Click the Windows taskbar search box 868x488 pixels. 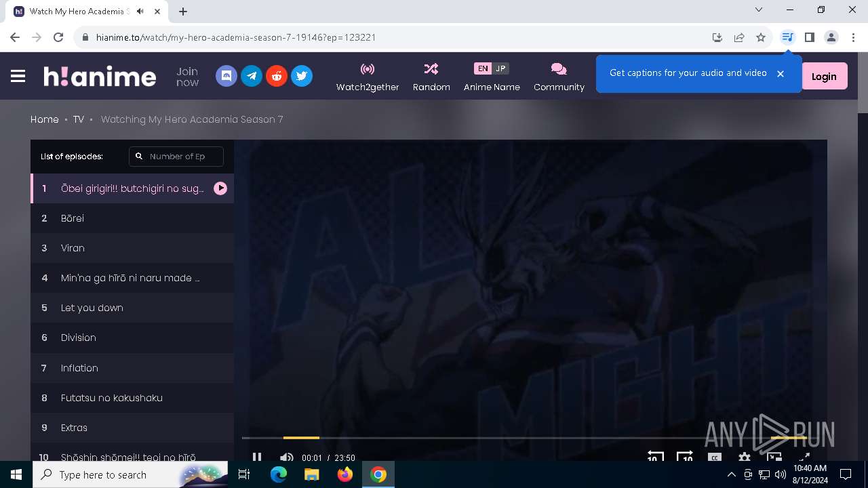pos(130,474)
